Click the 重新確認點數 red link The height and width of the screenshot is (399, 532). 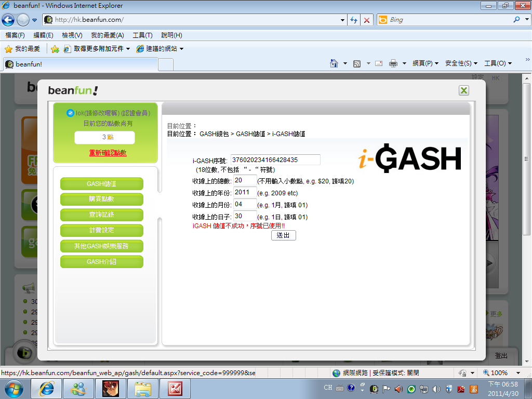coord(108,153)
